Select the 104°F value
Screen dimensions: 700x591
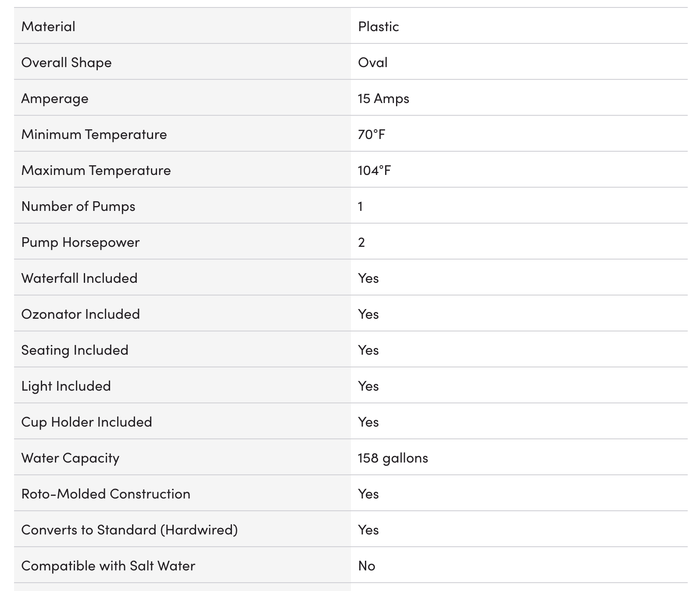point(374,170)
